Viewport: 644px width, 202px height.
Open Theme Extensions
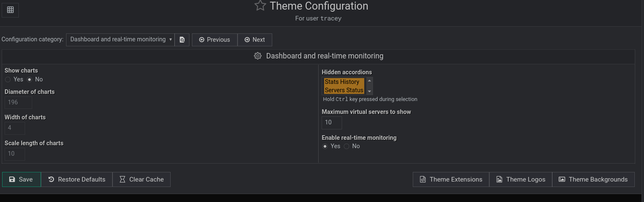[x=451, y=179]
